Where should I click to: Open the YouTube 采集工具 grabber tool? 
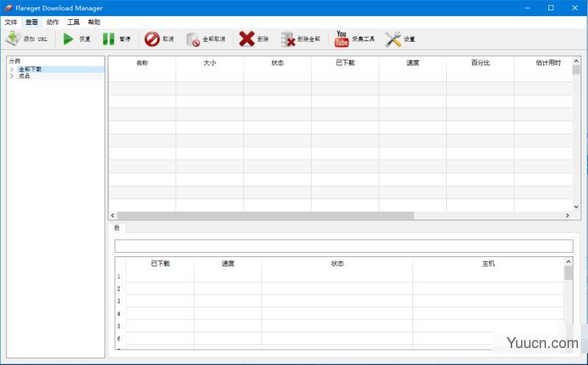354,39
